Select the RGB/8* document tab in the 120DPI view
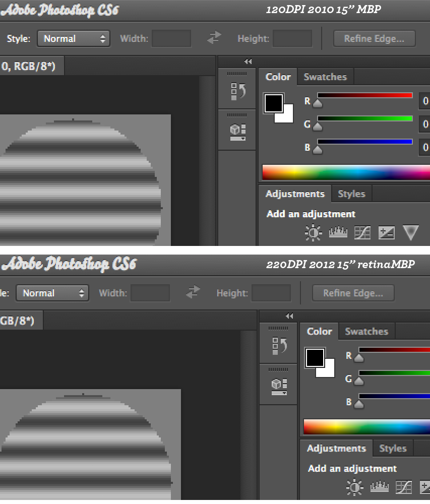The width and height of the screenshot is (430, 504). 32,66
